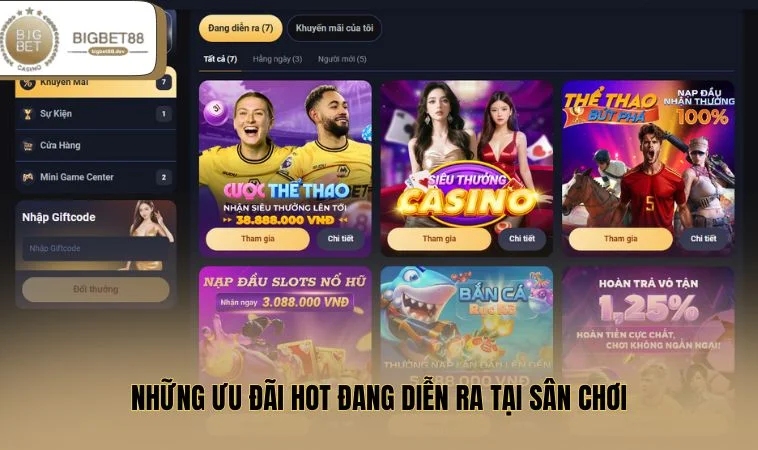758x450 pixels.
Task: Click the Sự Kiện count badge 1
Action: [163, 114]
